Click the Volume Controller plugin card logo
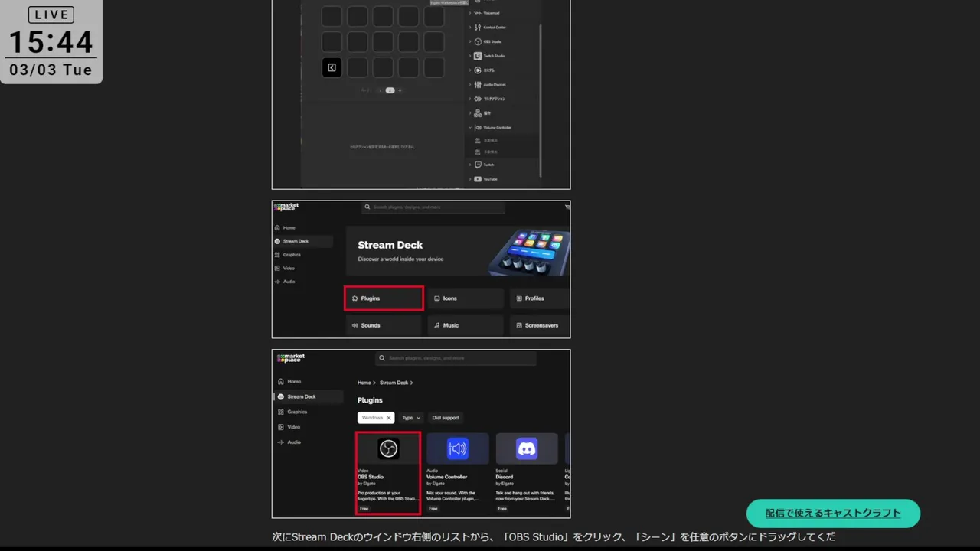The image size is (980, 551). tap(458, 448)
